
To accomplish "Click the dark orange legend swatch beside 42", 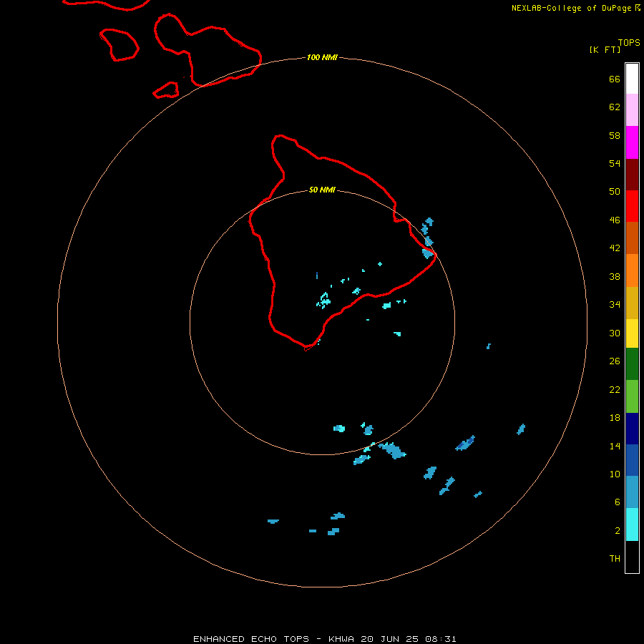I will (x=632, y=238).
